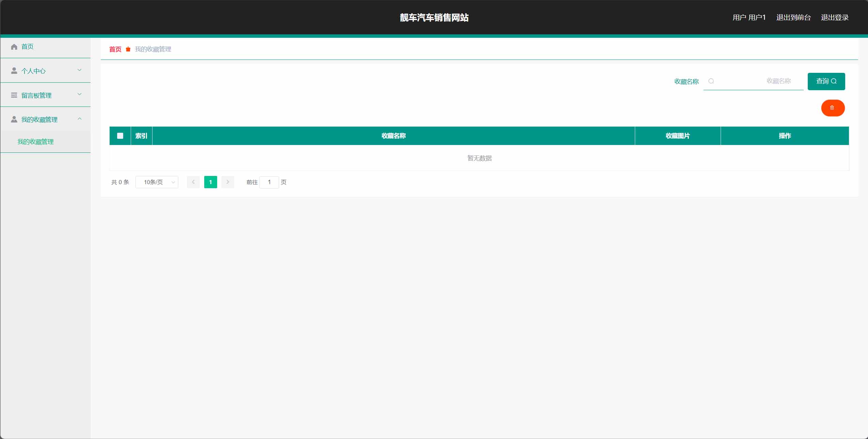The height and width of the screenshot is (439, 868).
Task: Click the search magnifier icon in input
Action: (711, 81)
